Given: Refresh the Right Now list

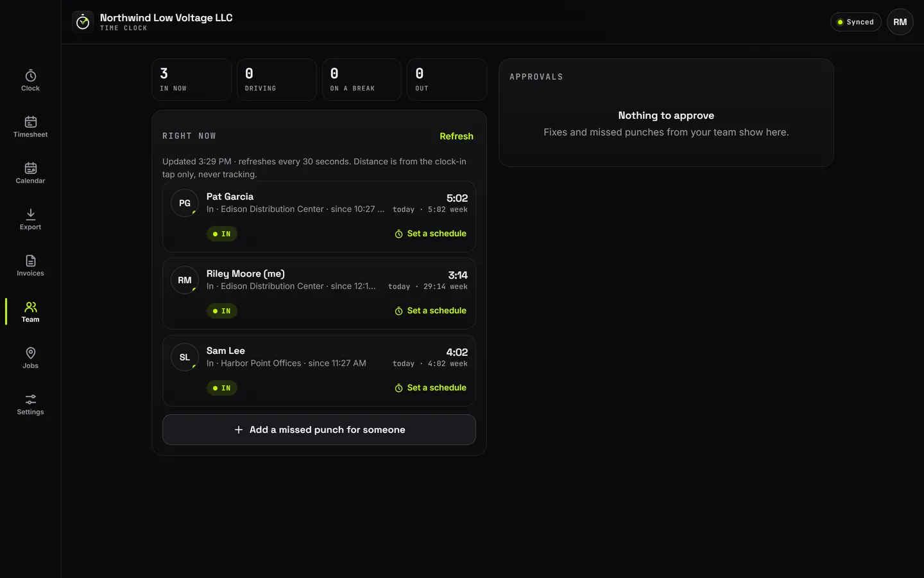Looking at the screenshot, I should pos(456,136).
